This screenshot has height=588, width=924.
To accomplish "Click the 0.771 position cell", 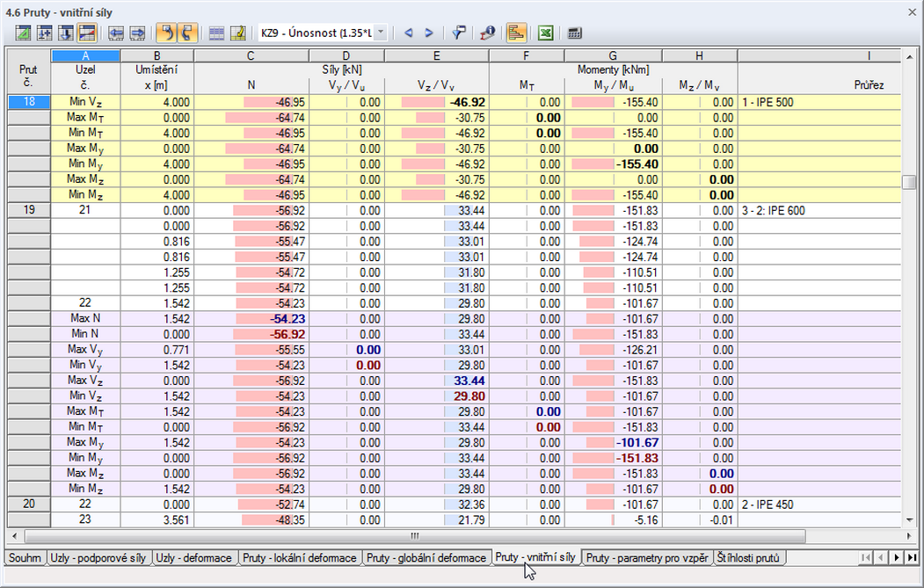I will tap(156, 350).
